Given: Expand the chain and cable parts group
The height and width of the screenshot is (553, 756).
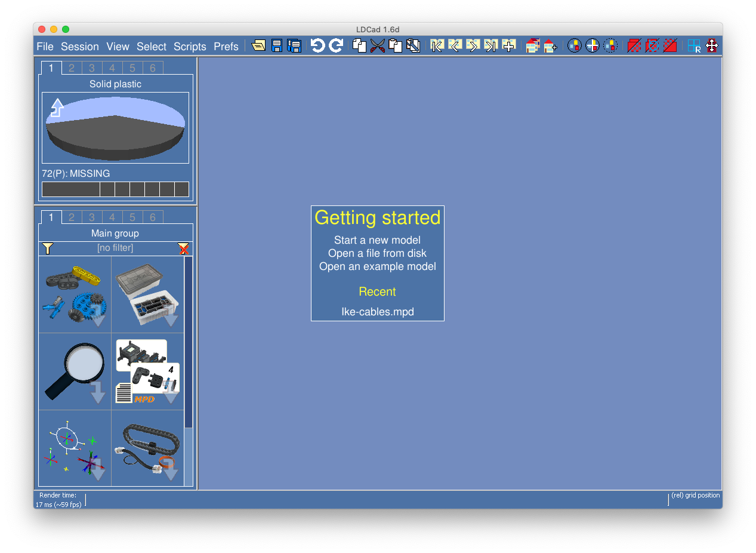Looking at the screenshot, I should (x=147, y=448).
